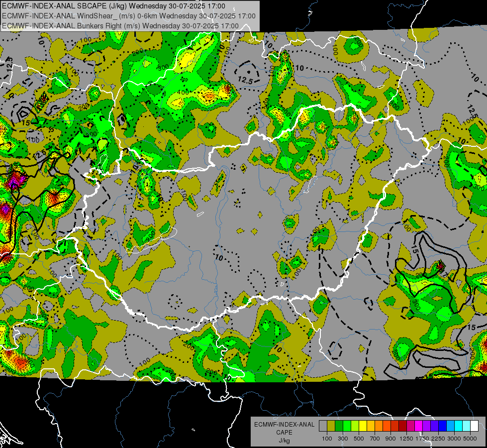This screenshot has height=448, width=487.
Task: Select the yellow swatch in the legend
Action: click(363, 426)
